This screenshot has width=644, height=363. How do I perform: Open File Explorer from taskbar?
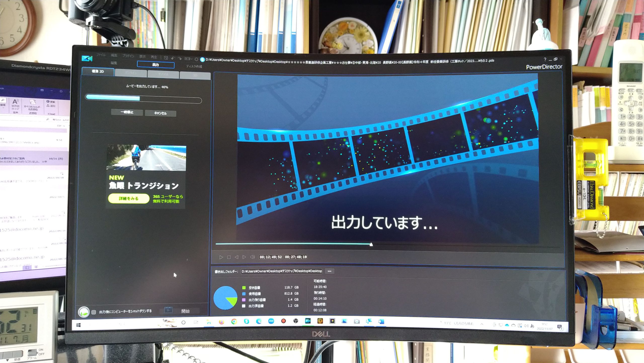click(209, 322)
